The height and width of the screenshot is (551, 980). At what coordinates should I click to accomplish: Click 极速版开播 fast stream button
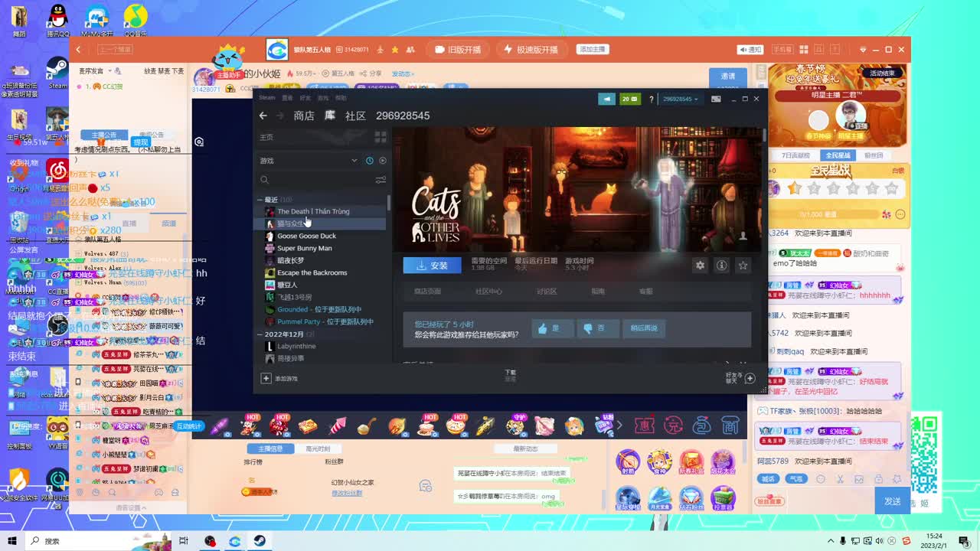(x=531, y=50)
